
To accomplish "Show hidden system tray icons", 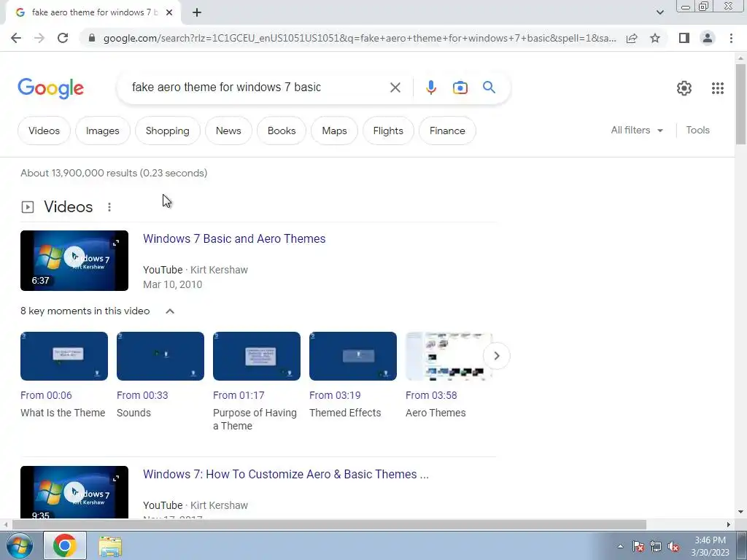I will [620, 546].
